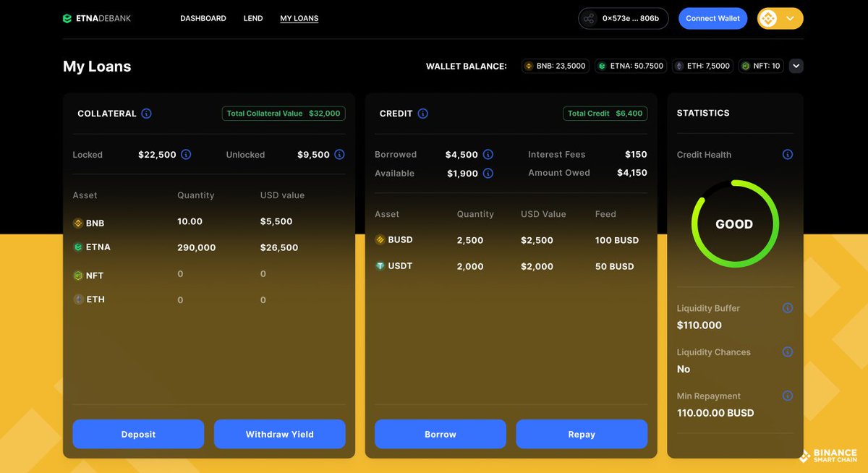
Task: Click the NFT icon in the wallet balance
Action: coord(746,66)
